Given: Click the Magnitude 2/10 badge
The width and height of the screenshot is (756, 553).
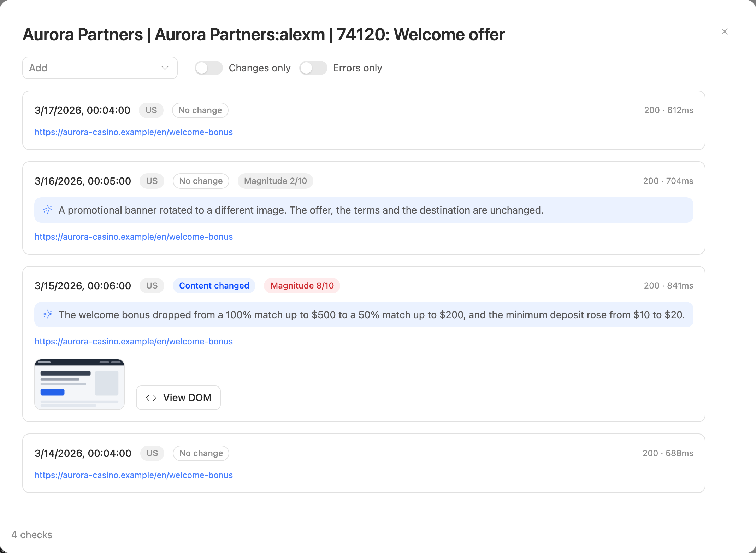Looking at the screenshot, I should point(276,181).
